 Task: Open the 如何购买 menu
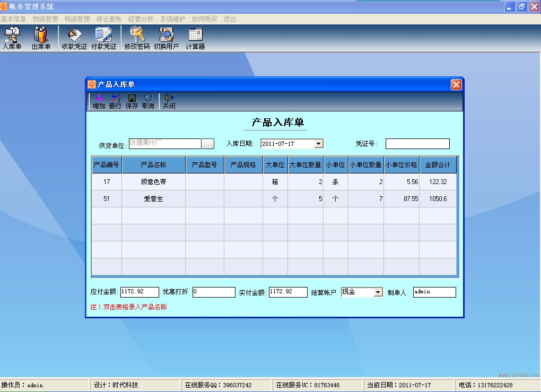(204, 19)
